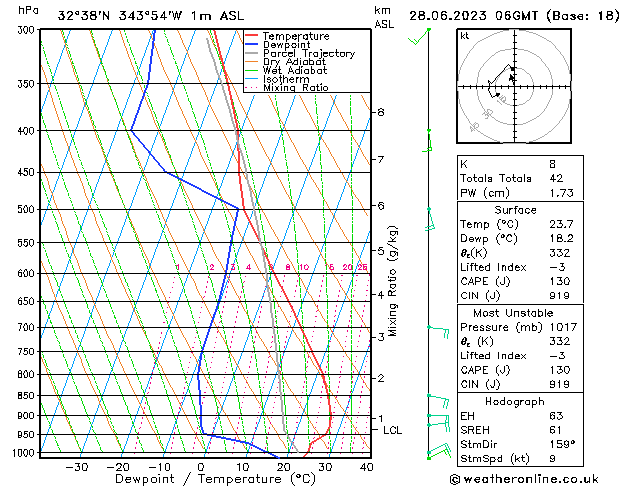
Task: Click the date header 28.06.2023 06GMT
Action: click(473, 16)
